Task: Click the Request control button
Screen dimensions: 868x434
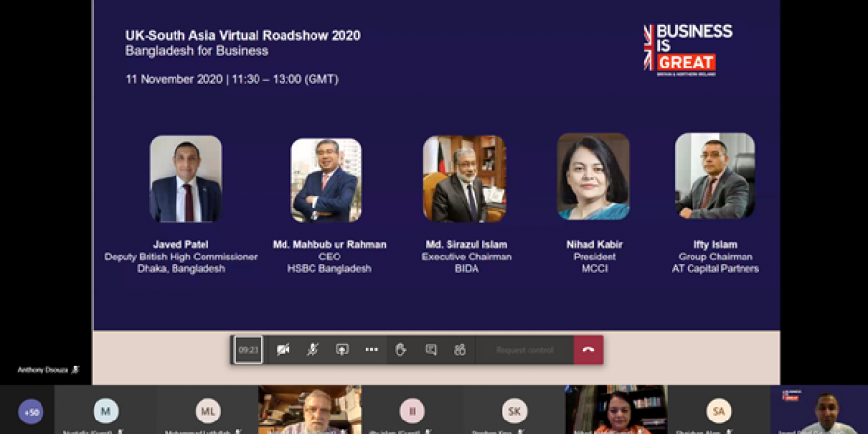Action: (525, 350)
